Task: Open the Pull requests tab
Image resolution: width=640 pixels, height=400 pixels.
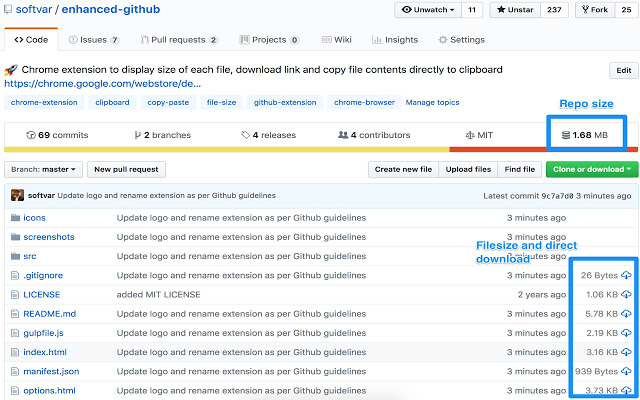Action: pos(179,40)
